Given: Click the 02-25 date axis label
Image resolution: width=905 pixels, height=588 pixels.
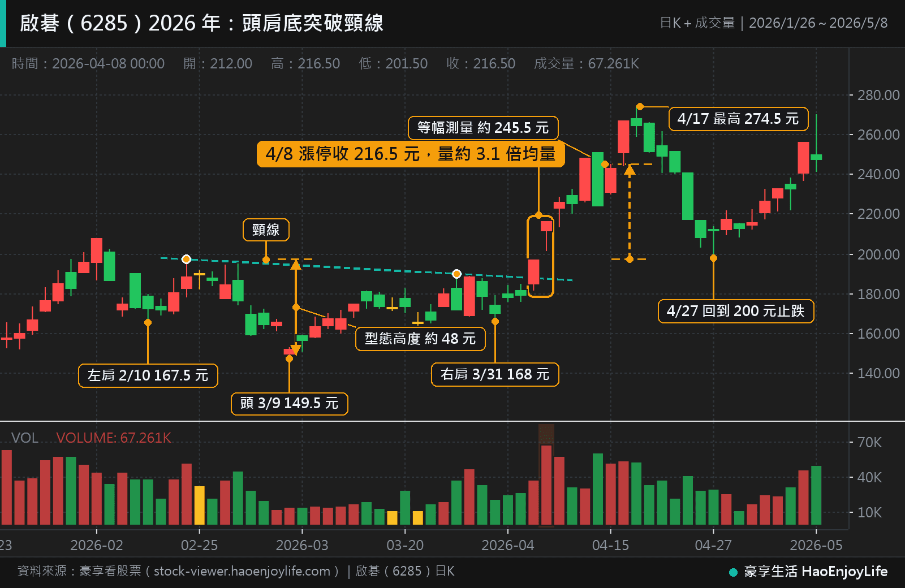Looking at the screenshot, I should [x=199, y=545].
